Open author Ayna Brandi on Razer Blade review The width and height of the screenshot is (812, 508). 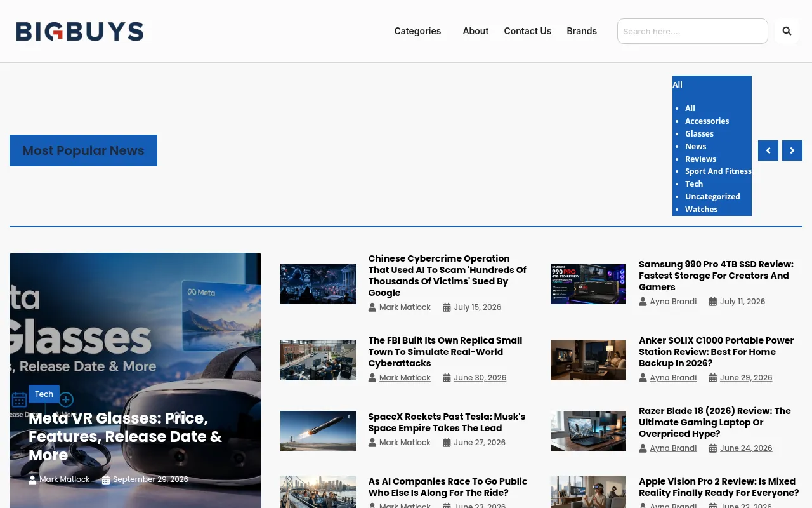coord(673,448)
